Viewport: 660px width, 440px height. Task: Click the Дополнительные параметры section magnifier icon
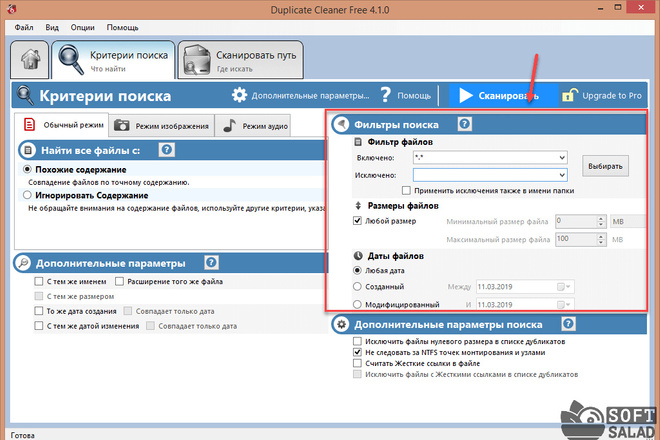click(x=23, y=263)
